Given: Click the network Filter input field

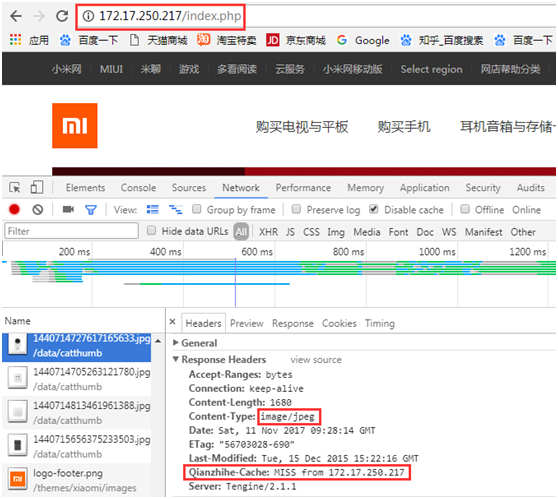Looking at the screenshot, I should pyautogui.click(x=71, y=231).
